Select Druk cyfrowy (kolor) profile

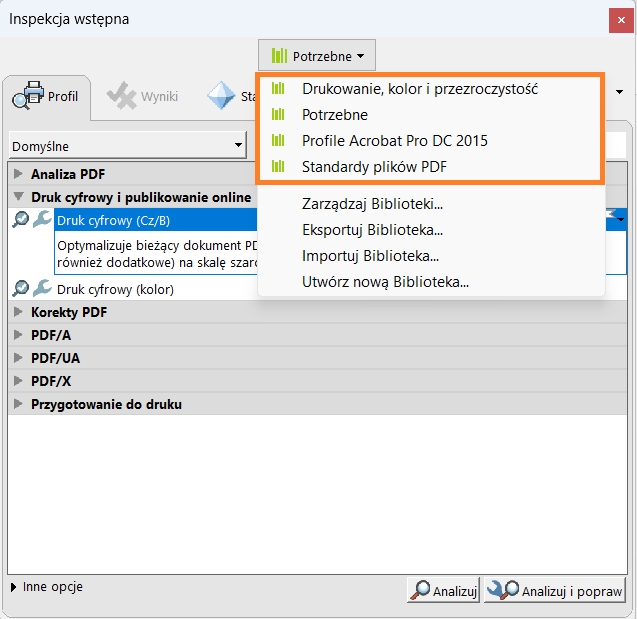[x=115, y=290]
